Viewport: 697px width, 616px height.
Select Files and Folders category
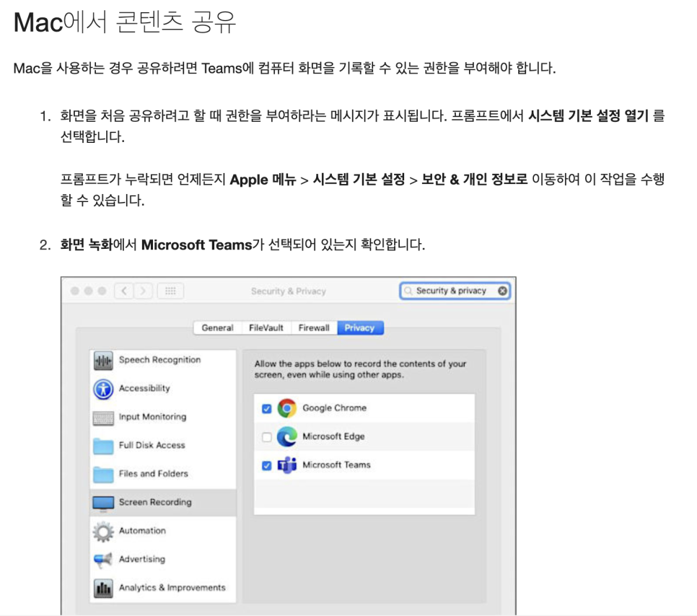(x=162, y=474)
